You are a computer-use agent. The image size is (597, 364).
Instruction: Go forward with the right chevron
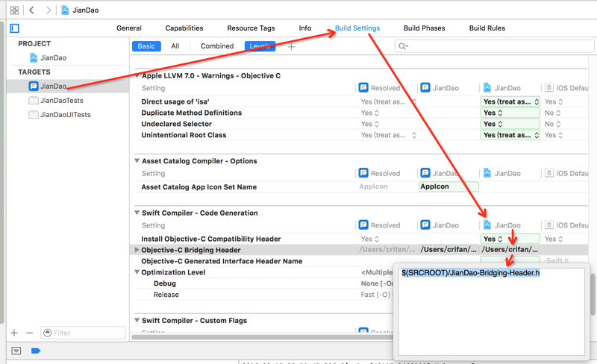coord(48,10)
